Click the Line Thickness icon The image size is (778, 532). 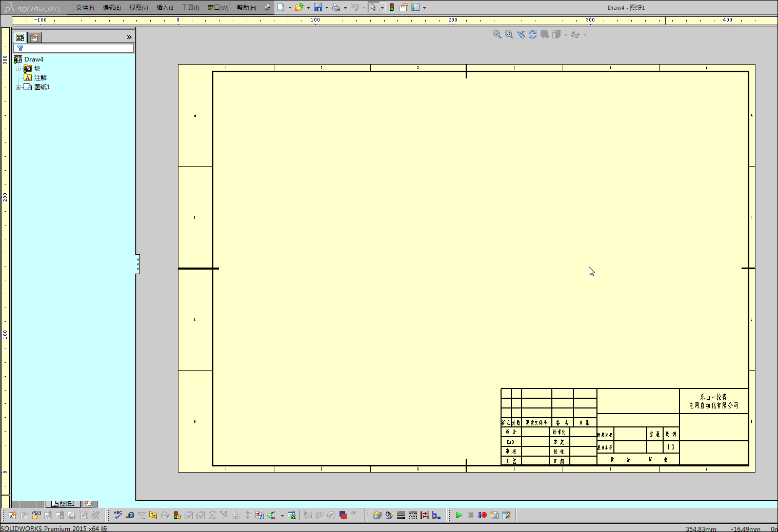coord(401,515)
